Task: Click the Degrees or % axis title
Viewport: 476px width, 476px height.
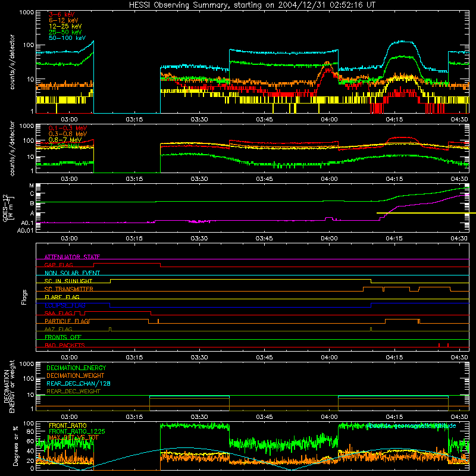Action: pos(16,446)
